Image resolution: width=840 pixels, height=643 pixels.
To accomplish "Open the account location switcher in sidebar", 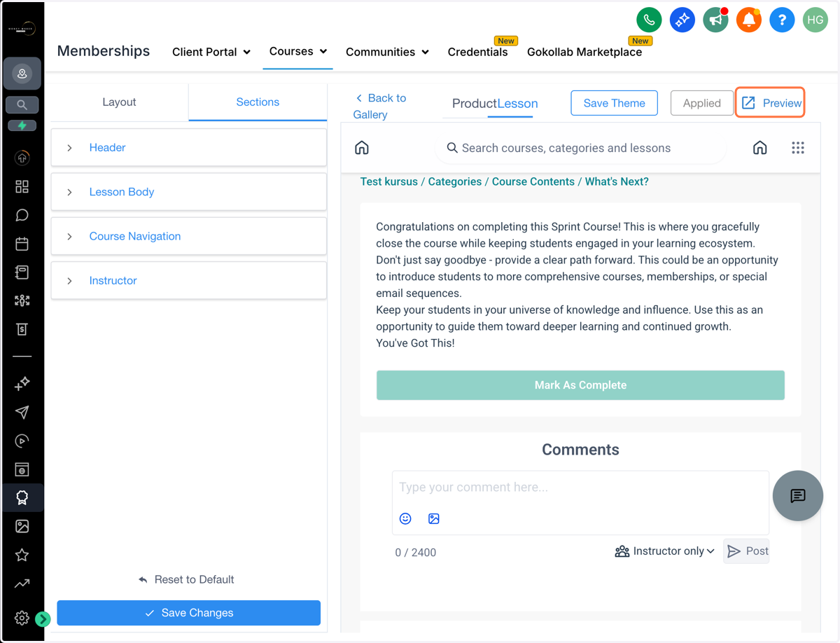I will point(22,74).
